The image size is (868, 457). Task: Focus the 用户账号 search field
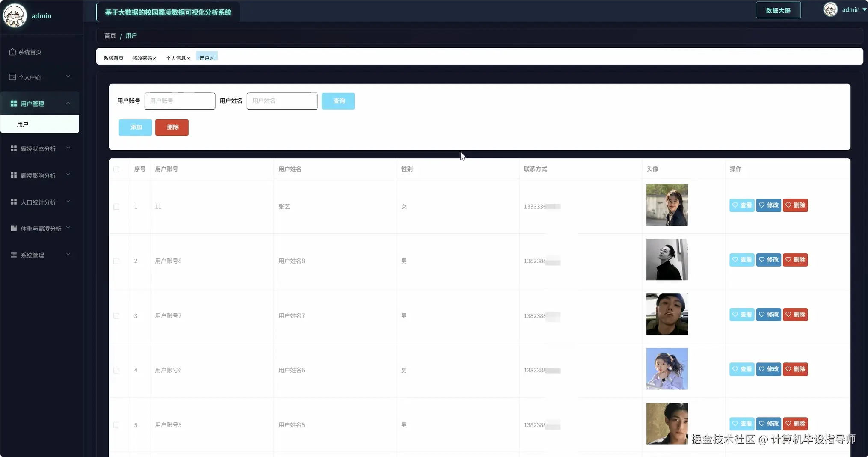tap(180, 101)
